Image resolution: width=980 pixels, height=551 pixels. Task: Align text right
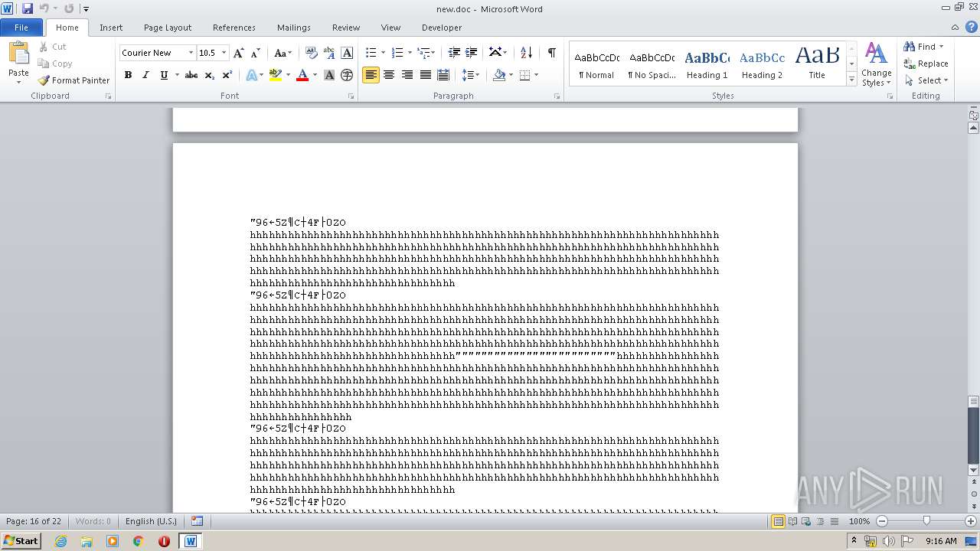coord(407,75)
